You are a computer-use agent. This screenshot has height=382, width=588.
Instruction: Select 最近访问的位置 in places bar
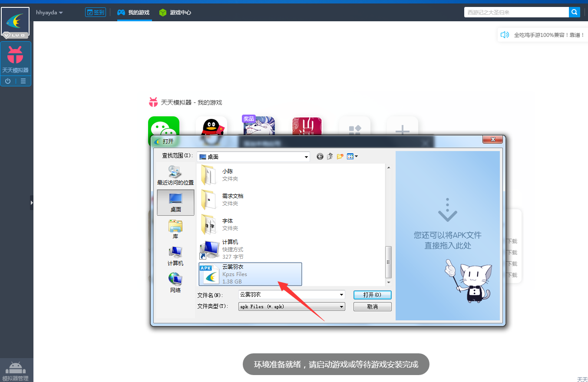(x=175, y=175)
